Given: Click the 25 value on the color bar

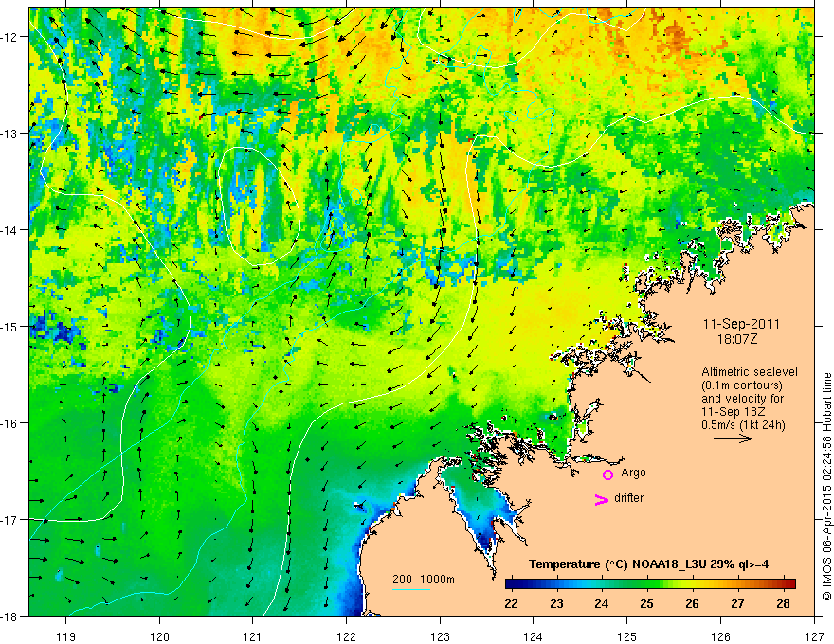Looking at the screenshot, I should coord(646,603).
